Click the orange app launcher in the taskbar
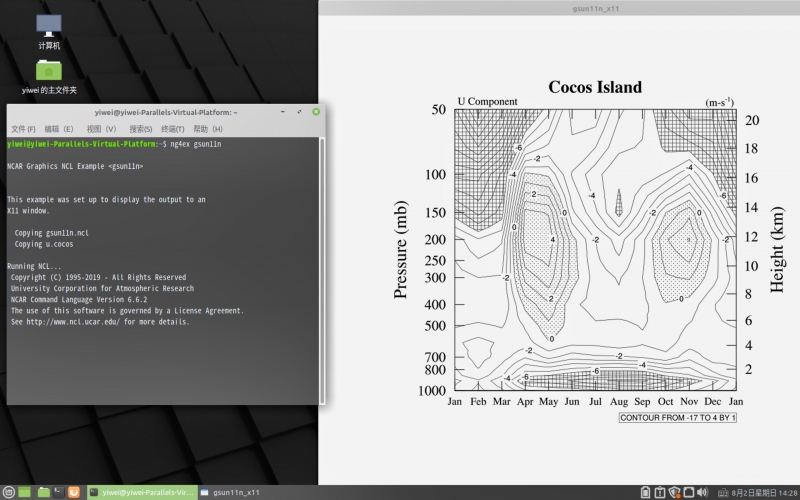Screen dimensions: 800x500 (75, 492)
